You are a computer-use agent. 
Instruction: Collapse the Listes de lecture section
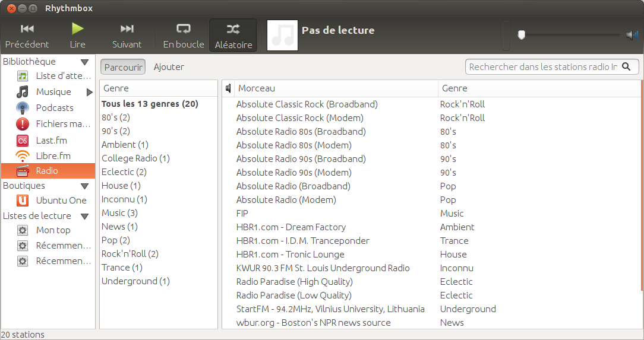tap(84, 216)
